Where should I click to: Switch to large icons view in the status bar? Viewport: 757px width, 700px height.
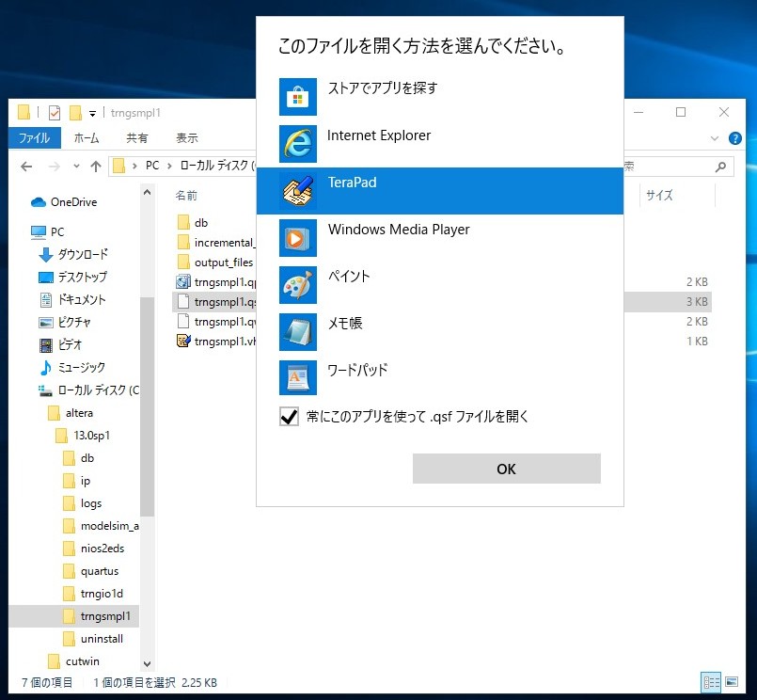click(732, 682)
